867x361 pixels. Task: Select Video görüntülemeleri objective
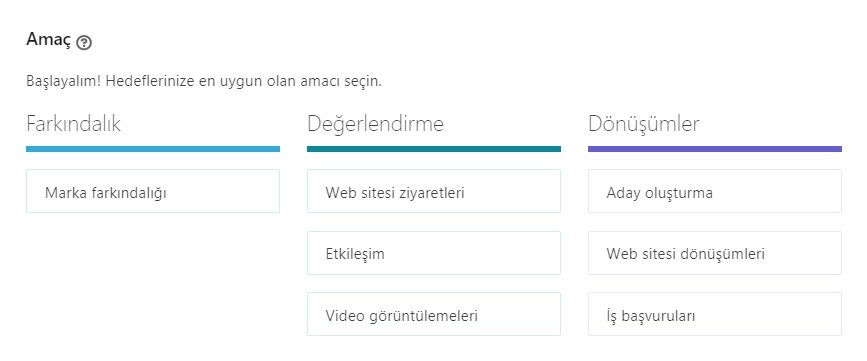tap(434, 314)
